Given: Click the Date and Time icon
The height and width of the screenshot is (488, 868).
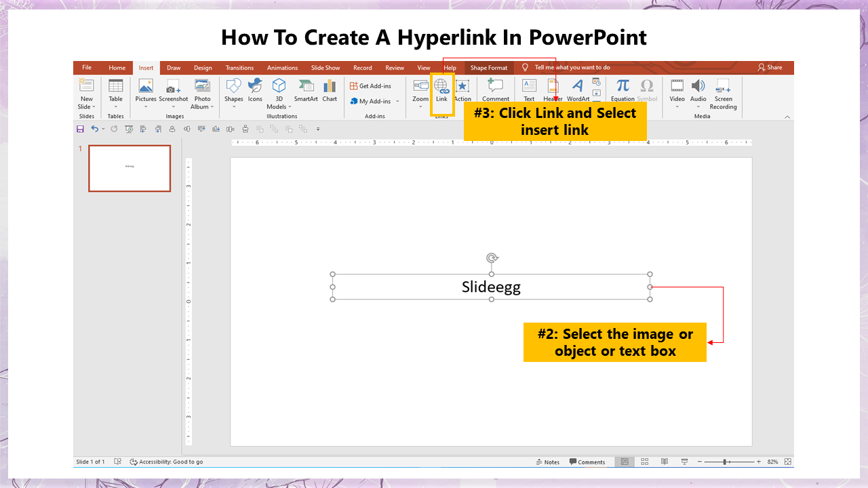Looking at the screenshot, I should point(596,81).
